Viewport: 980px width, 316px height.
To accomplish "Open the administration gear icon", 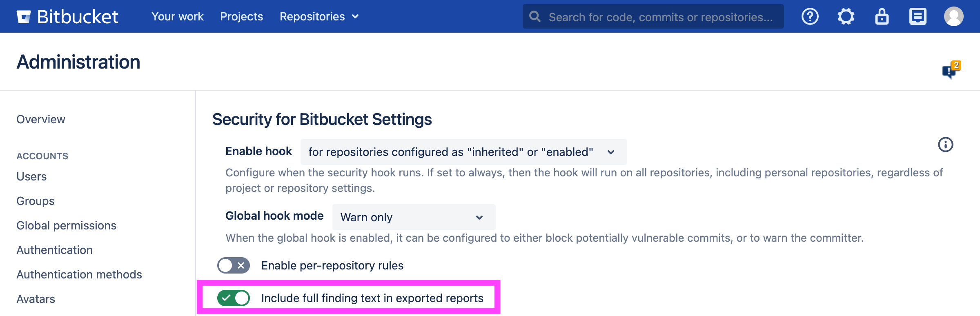I will 846,17.
